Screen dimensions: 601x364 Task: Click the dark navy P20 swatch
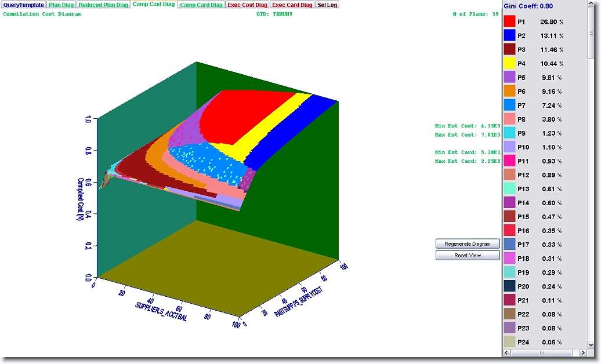click(x=509, y=286)
